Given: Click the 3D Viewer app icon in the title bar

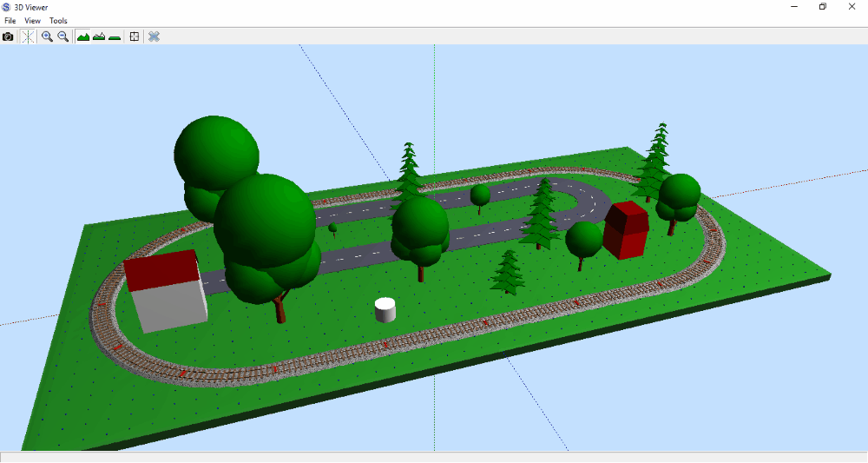Looking at the screenshot, I should (x=6, y=7).
